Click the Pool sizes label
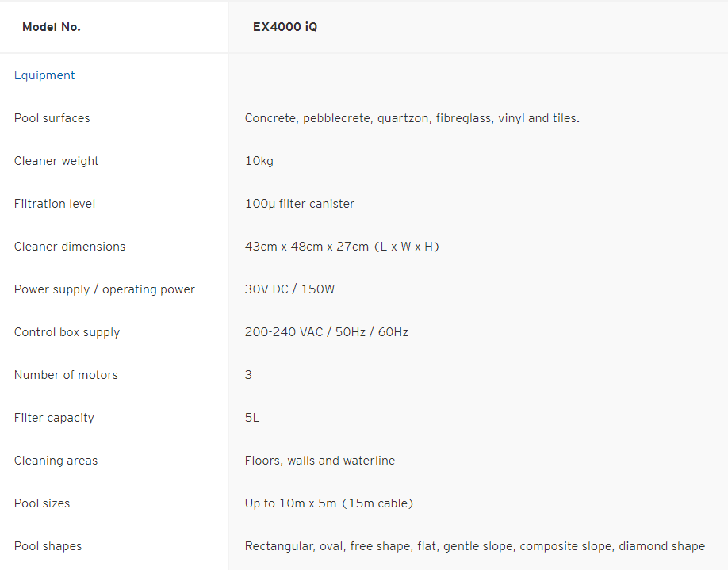This screenshot has width=728, height=570. click(42, 503)
